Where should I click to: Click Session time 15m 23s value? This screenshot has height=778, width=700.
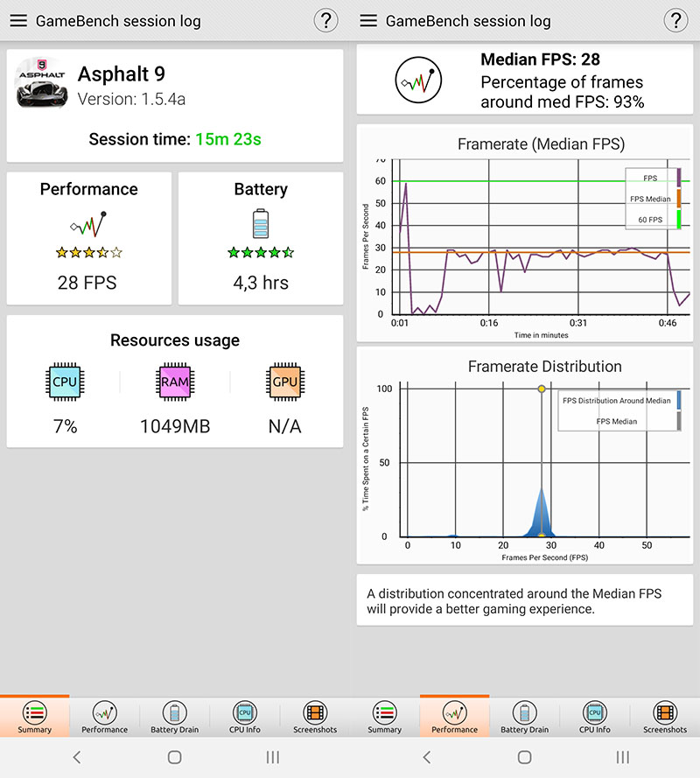coord(227,139)
